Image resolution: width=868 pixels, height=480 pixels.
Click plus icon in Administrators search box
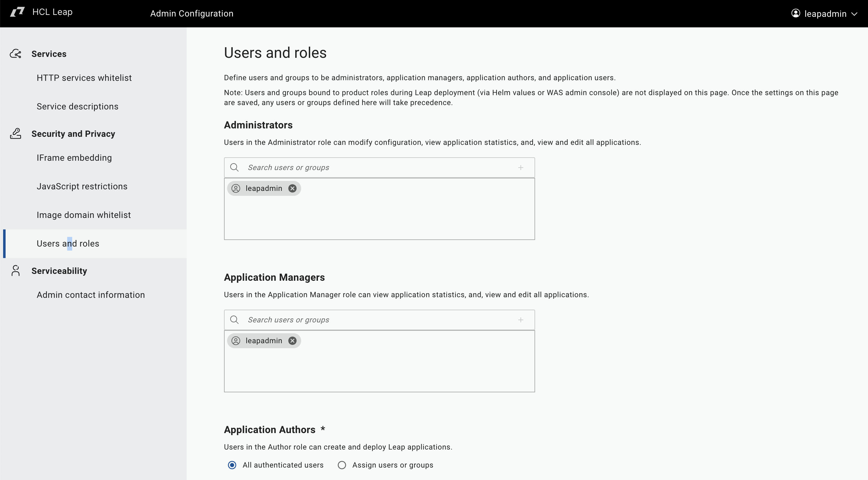[x=520, y=167]
